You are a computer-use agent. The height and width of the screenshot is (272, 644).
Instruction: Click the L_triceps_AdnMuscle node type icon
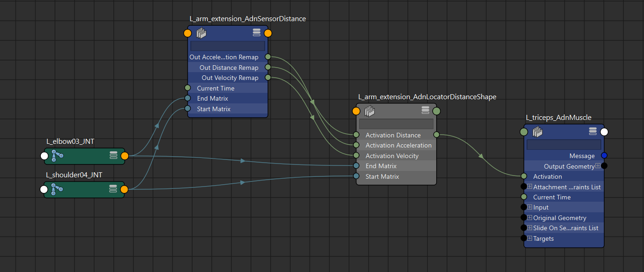coord(538,132)
